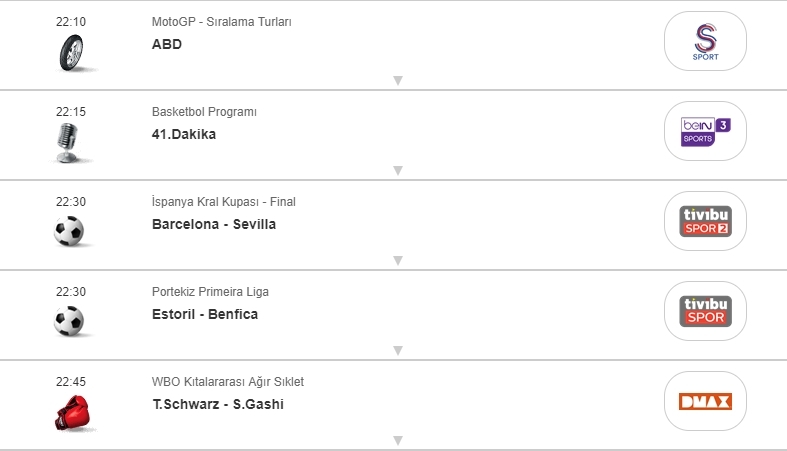Click the soccer ball beside Estoril - Benfica
Screen dimensions: 787x451
(x=69, y=321)
